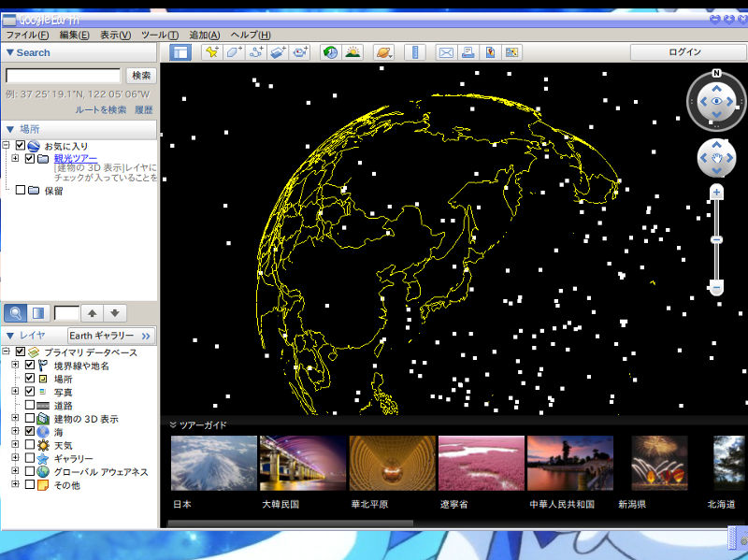Zoom in with the plus button
Screen dimensions: 748x560
click(716, 193)
